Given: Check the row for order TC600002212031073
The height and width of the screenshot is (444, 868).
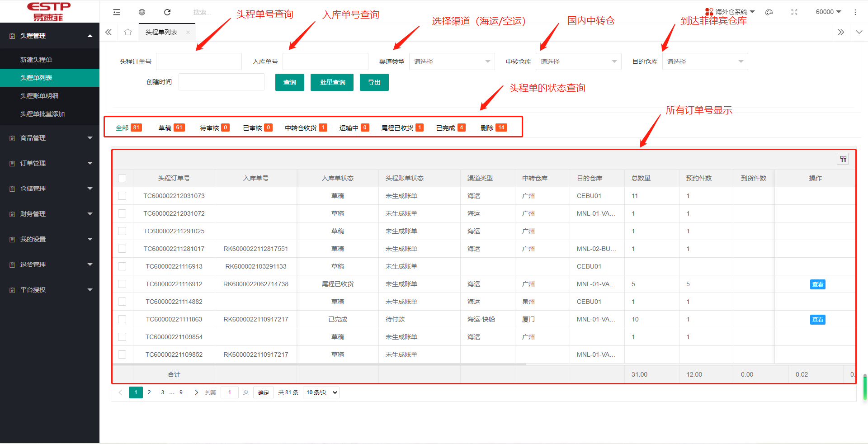Looking at the screenshot, I should tap(122, 195).
